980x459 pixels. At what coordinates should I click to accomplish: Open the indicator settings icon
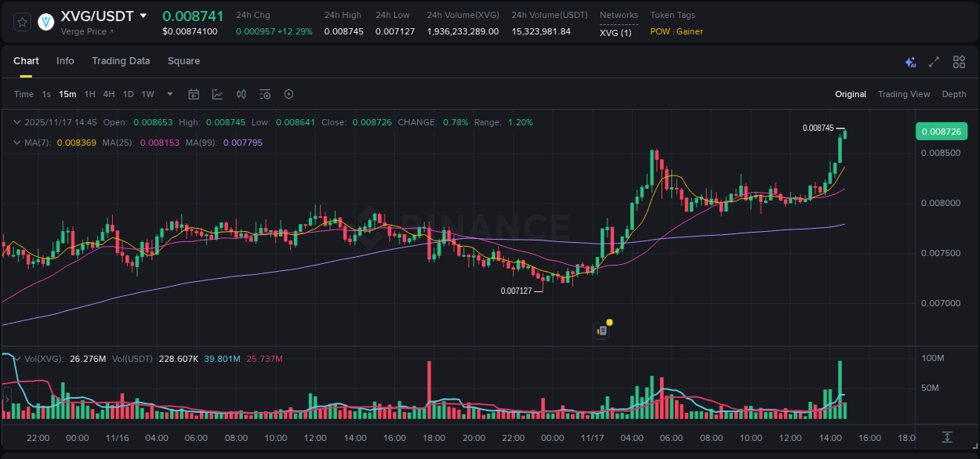(x=265, y=94)
